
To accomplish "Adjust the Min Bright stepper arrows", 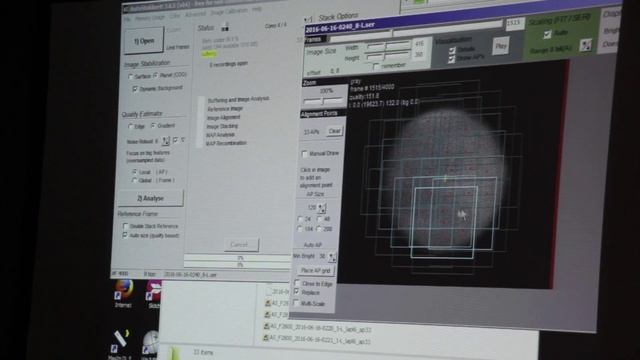I will pyautogui.click(x=332, y=257).
